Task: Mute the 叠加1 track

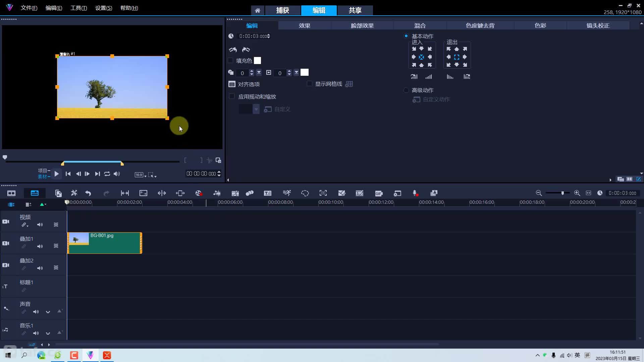Action: pyautogui.click(x=40, y=246)
